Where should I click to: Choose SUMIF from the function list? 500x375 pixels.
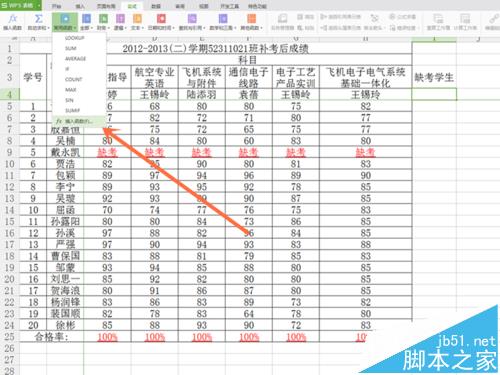click(79, 111)
